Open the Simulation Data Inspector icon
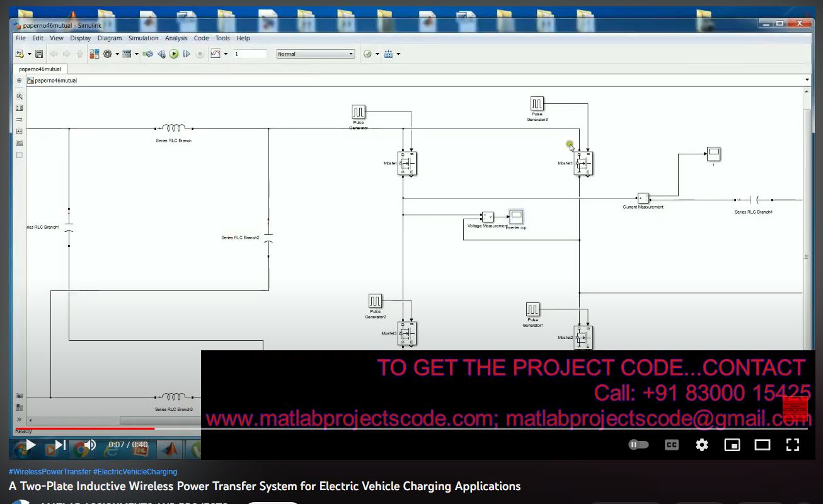This screenshot has height=504, width=823. tap(216, 54)
